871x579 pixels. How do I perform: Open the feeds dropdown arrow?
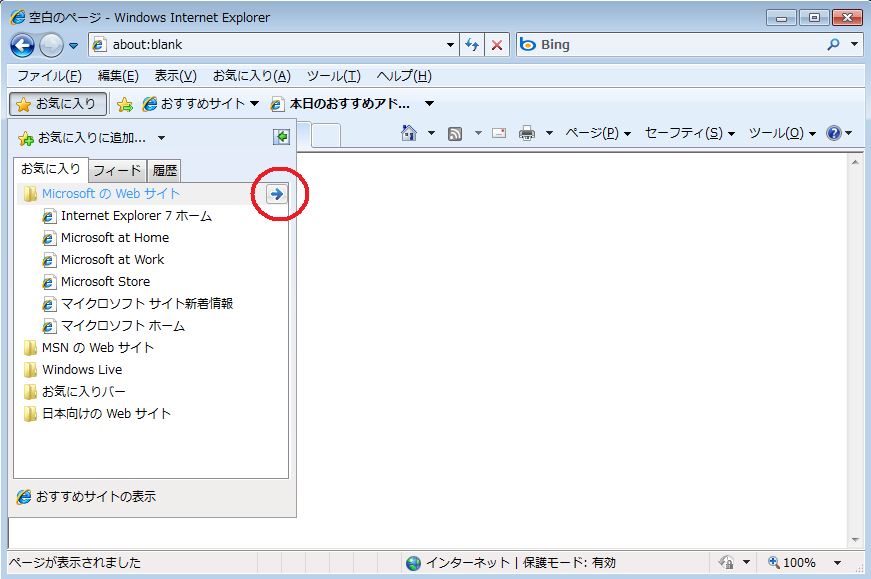click(478, 133)
